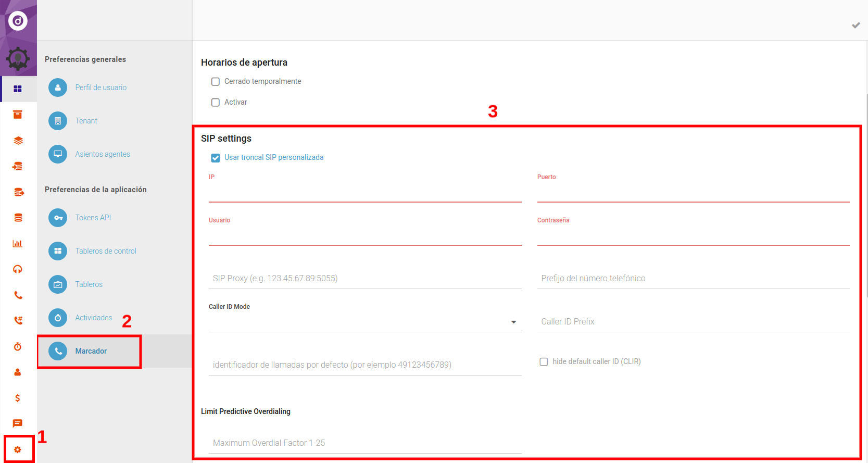Check hide default caller ID (CLIR)
This screenshot has width=868, height=463.
click(544, 362)
